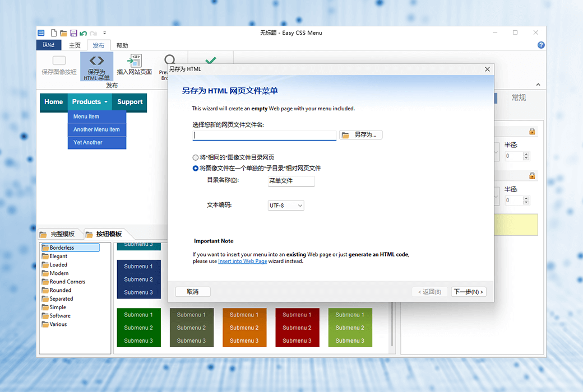Choose the dark red submenu template thumbnail
The height and width of the screenshot is (392, 583).
297,328
